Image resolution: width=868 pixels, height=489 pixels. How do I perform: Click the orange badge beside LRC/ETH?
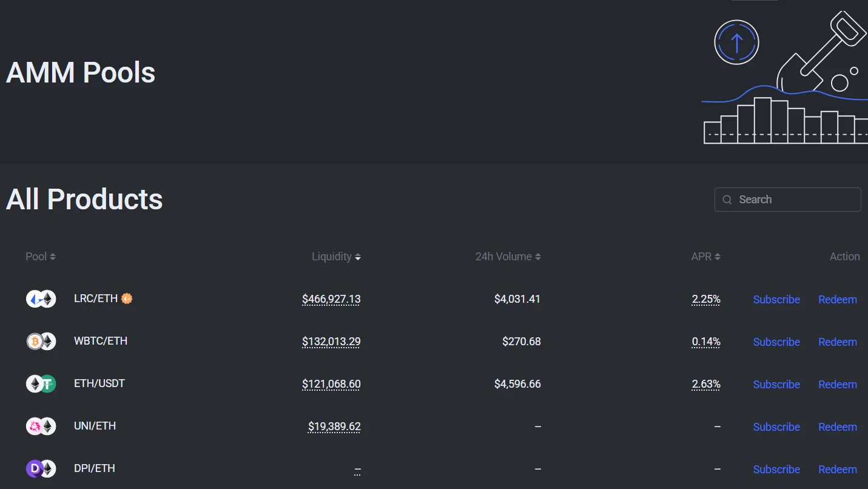pos(127,298)
